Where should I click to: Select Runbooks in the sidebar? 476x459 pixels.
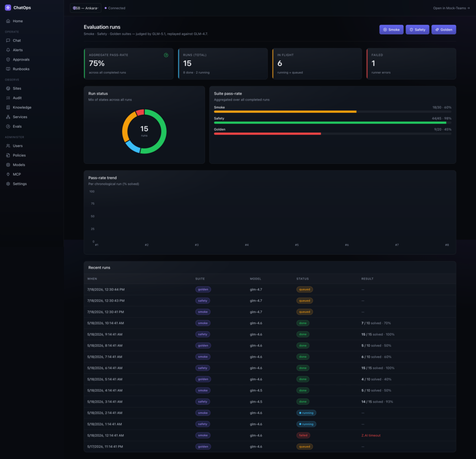point(32,69)
